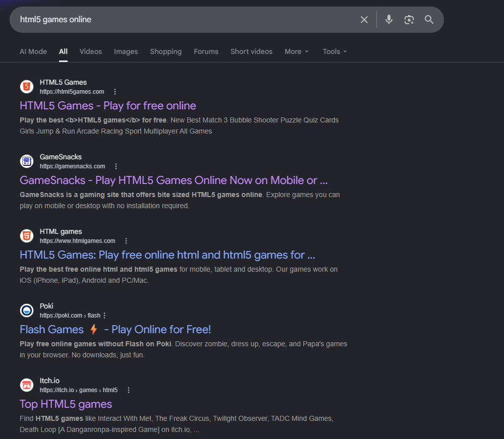504x439 pixels.
Task: Open search by image camera icon
Action: 409,20
